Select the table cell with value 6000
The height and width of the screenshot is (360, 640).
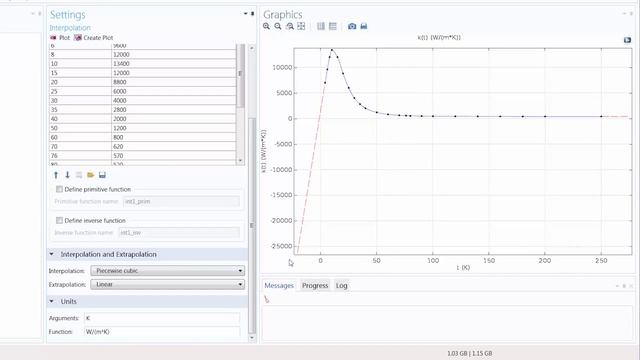pos(174,91)
